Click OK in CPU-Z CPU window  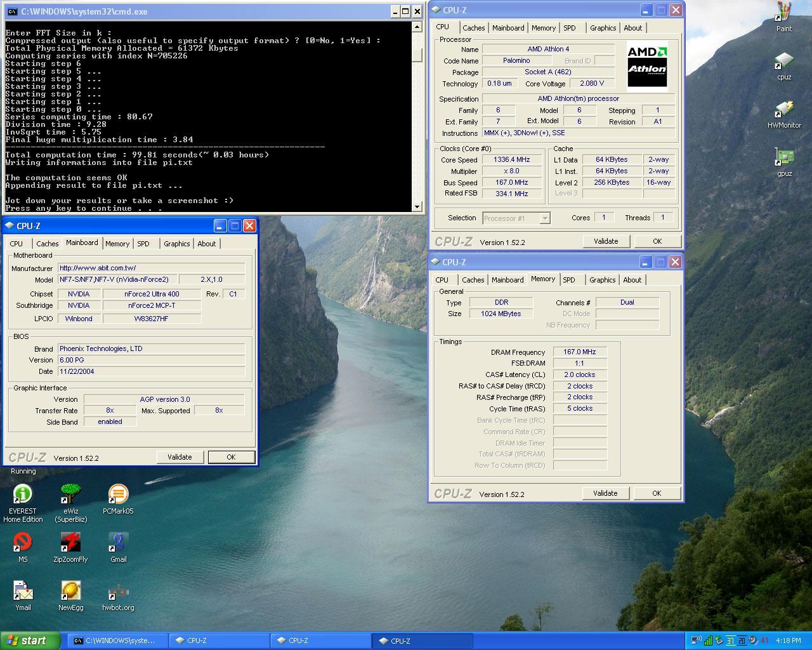click(657, 241)
